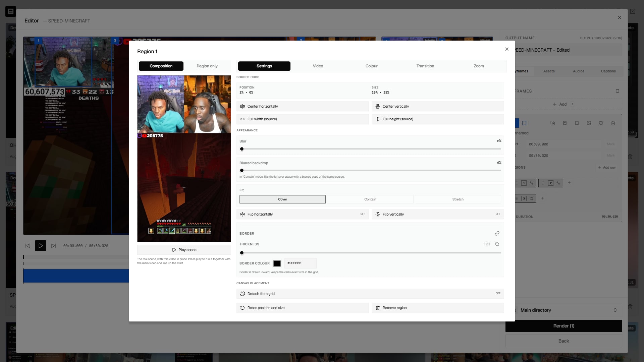The height and width of the screenshot is (362, 644).
Task: Click the reset arrow icon in frame toolbar
Action: coord(601,123)
